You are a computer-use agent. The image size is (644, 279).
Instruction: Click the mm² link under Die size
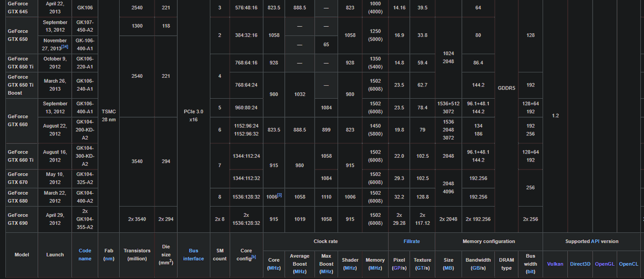tap(165, 263)
